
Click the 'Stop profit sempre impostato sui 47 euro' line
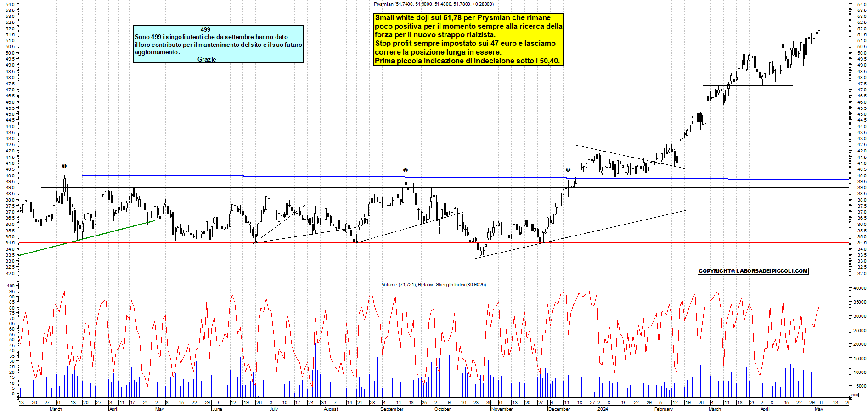click(465, 44)
